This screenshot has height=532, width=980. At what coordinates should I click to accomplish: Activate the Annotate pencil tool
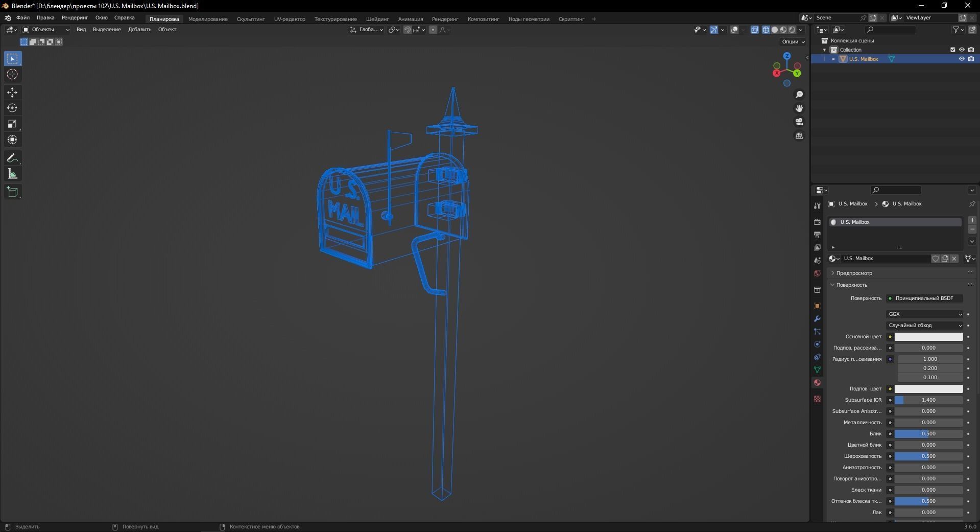tap(13, 158)
